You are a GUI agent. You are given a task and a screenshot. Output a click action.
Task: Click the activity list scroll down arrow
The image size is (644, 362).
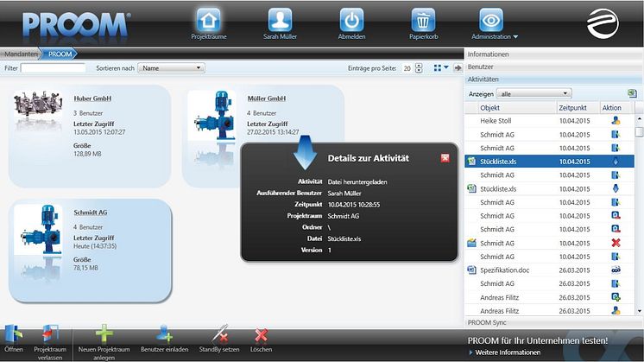pos(639,312)
